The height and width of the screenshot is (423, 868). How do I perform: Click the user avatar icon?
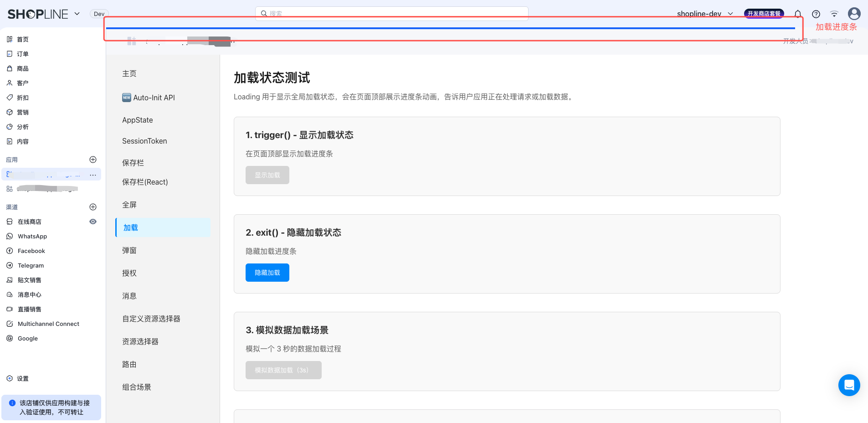coord(854,14)
